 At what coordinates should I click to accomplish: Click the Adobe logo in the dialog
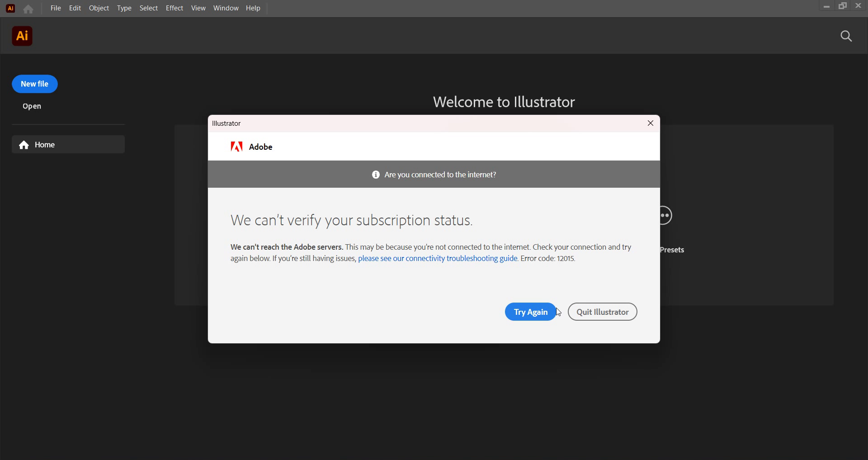[x=236, y=147]
